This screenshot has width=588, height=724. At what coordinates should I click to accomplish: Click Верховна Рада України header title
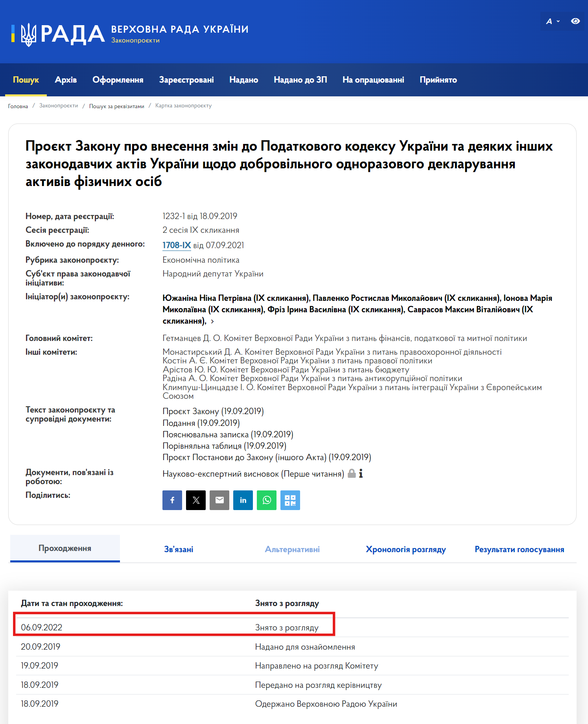click(x=180, y=29)
